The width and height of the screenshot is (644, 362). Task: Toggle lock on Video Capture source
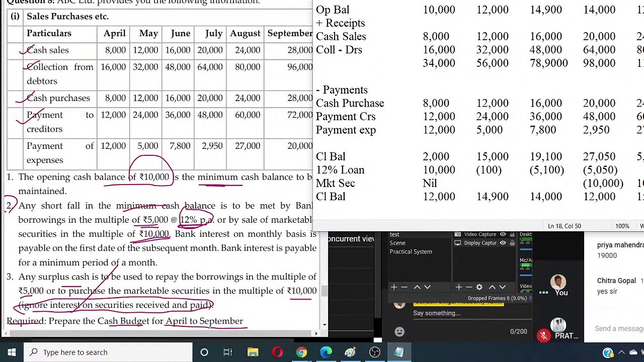click(512, 234)
